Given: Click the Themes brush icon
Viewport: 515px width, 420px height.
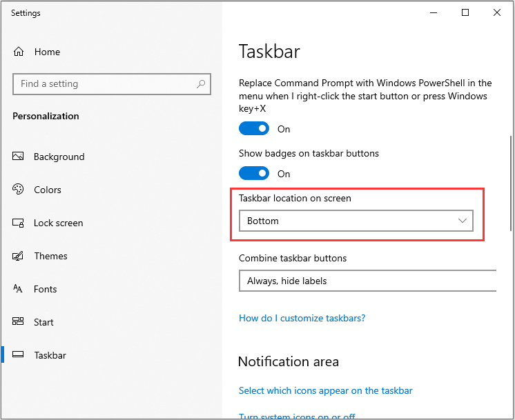Looking at the screenshot, I should [18, 256].
